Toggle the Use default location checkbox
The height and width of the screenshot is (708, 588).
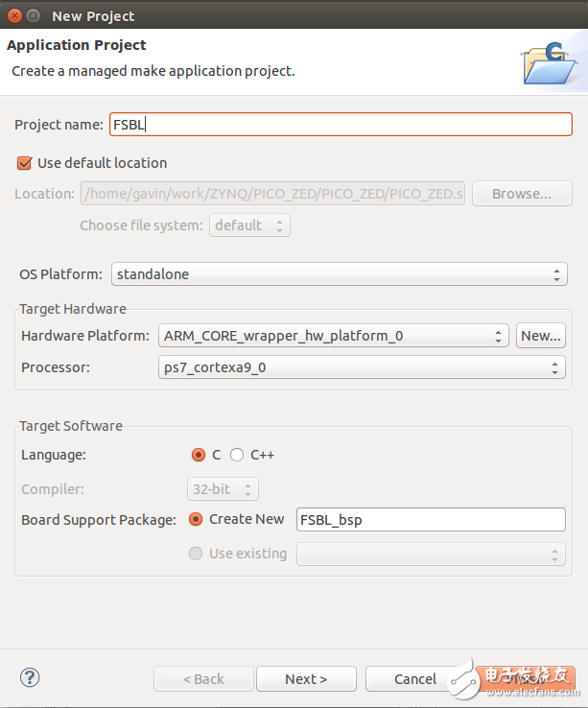coord(25,163)
